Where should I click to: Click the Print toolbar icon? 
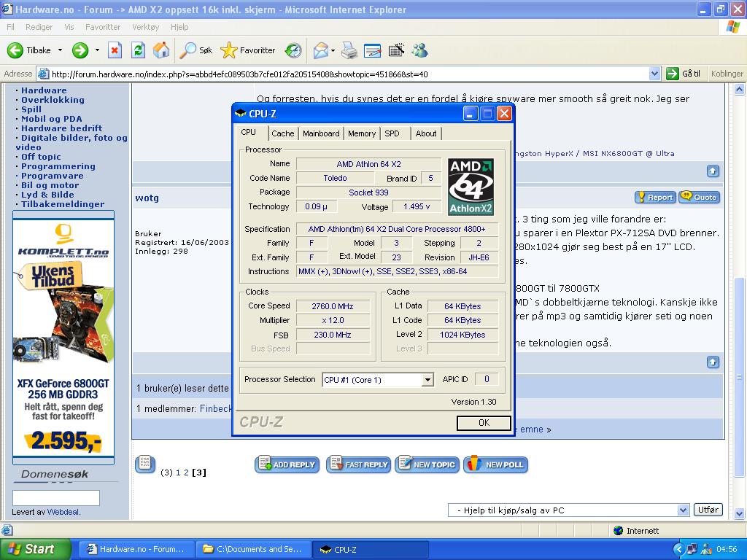(349, 50)
